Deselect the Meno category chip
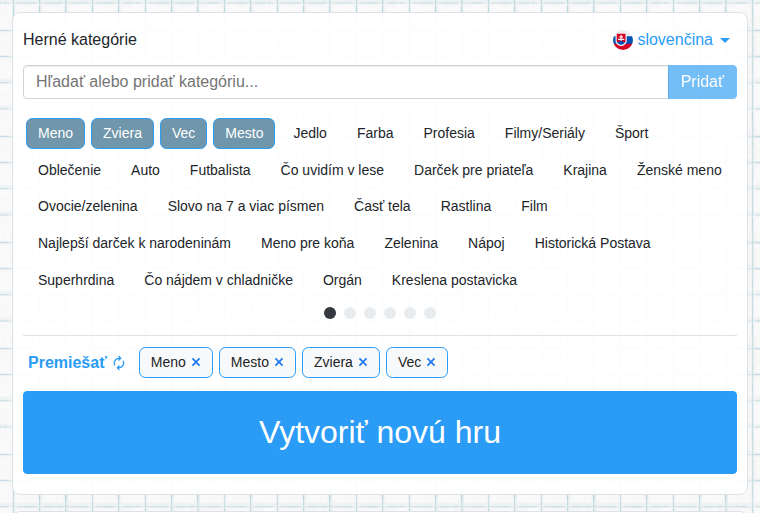This screenshot has height=513, width=760. [56, 133]
